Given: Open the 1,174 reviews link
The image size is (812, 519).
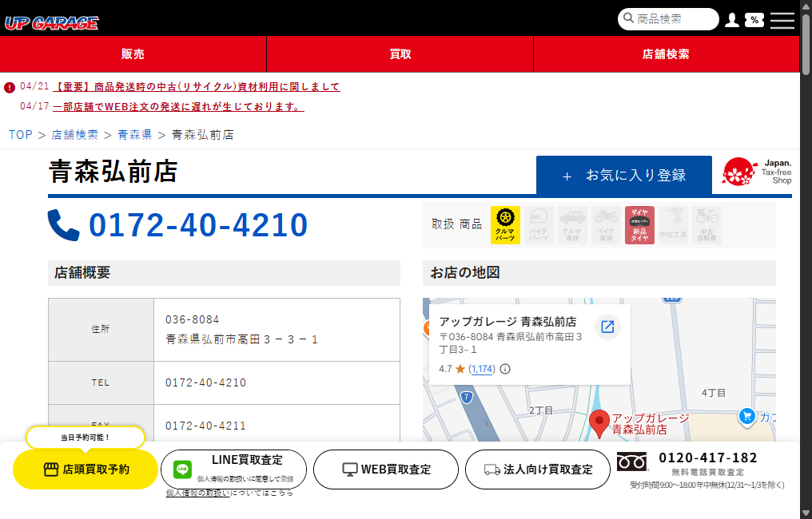Looking at the screenshot, I should coord(482,369).
